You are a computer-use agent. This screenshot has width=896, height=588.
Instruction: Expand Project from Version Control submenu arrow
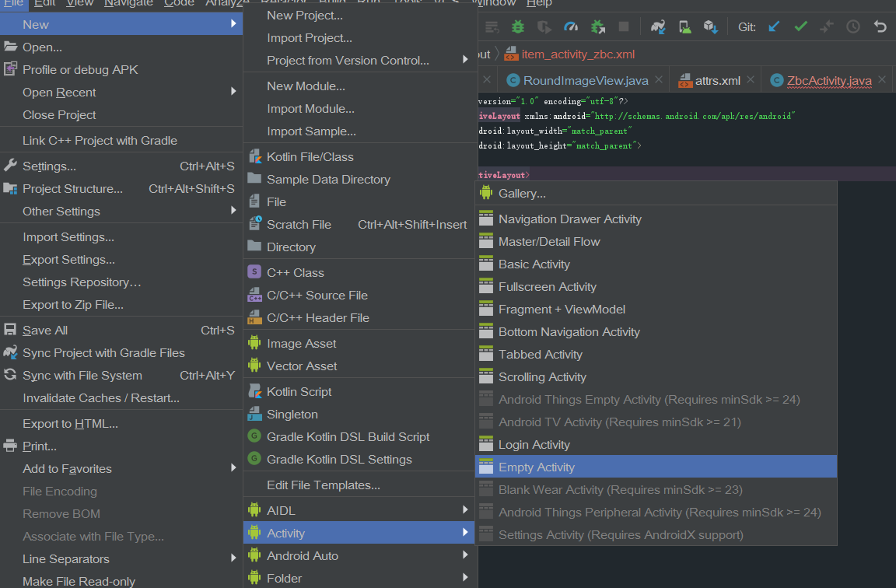click(465, 59)
